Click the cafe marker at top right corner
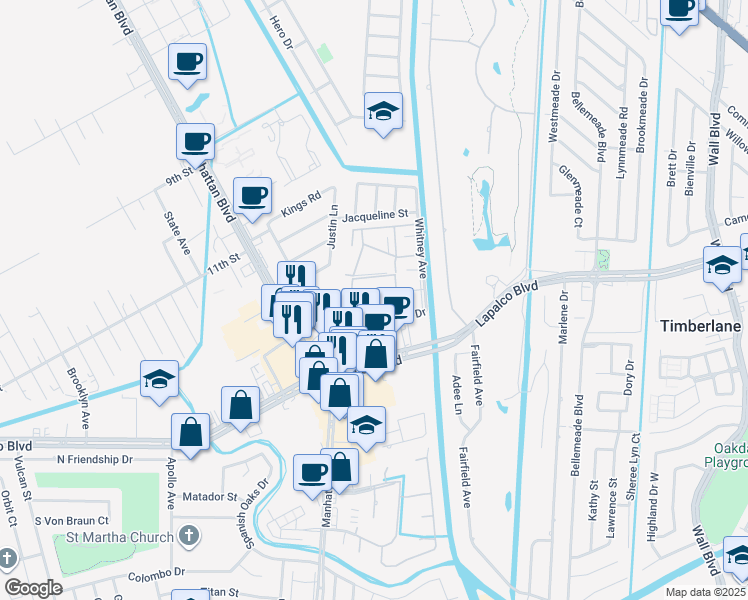This screenshot has height=600, width=748. [680, 10]
